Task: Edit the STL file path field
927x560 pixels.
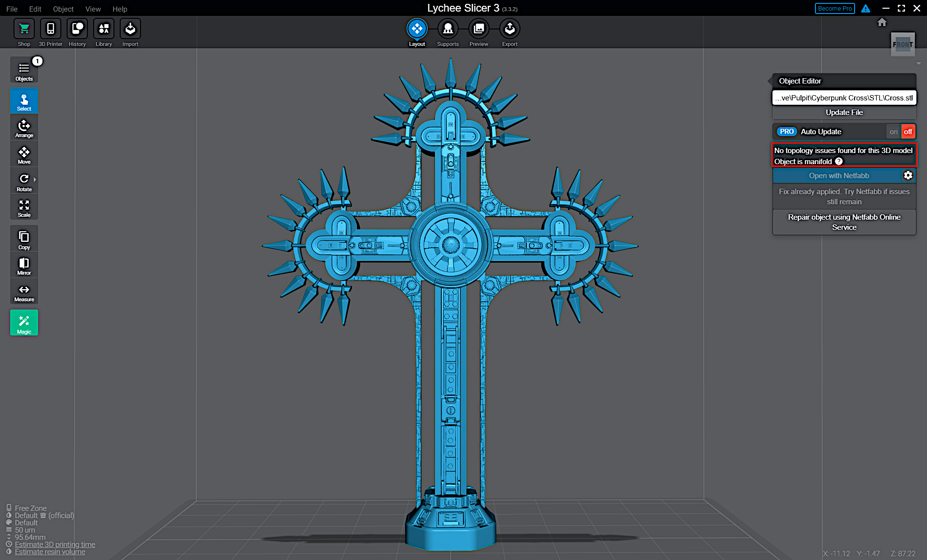Action: pos(844,98)
